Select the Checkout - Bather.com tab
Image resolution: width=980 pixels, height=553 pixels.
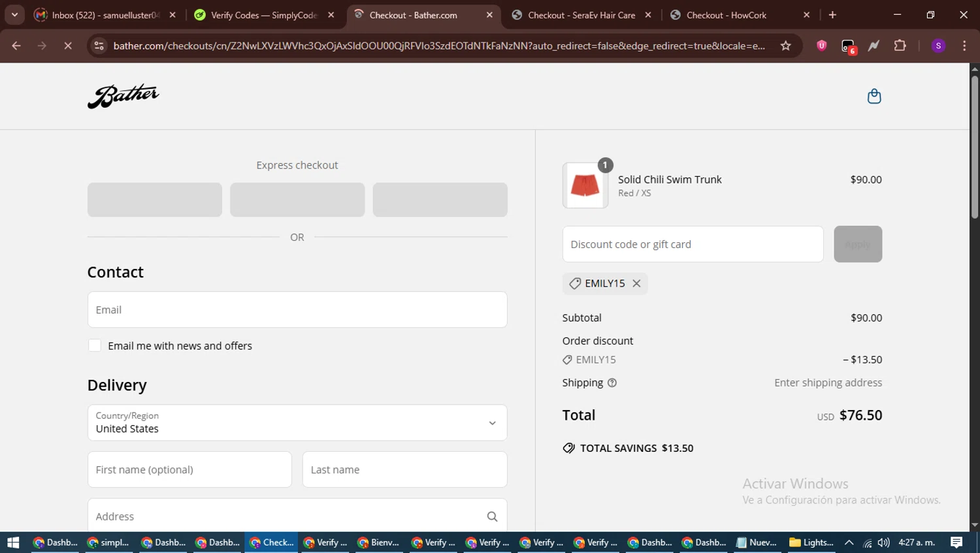(x=423, y=14)
